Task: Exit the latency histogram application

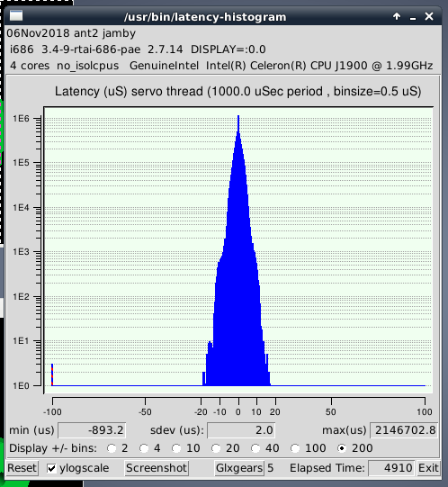Action: [x=428, y=468]
